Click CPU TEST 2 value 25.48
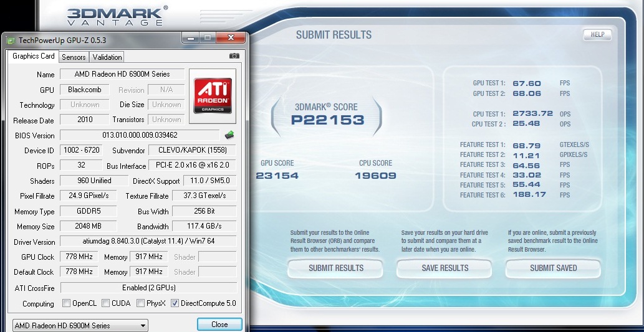This screenshot has height=332, width=644. point(526,123)
